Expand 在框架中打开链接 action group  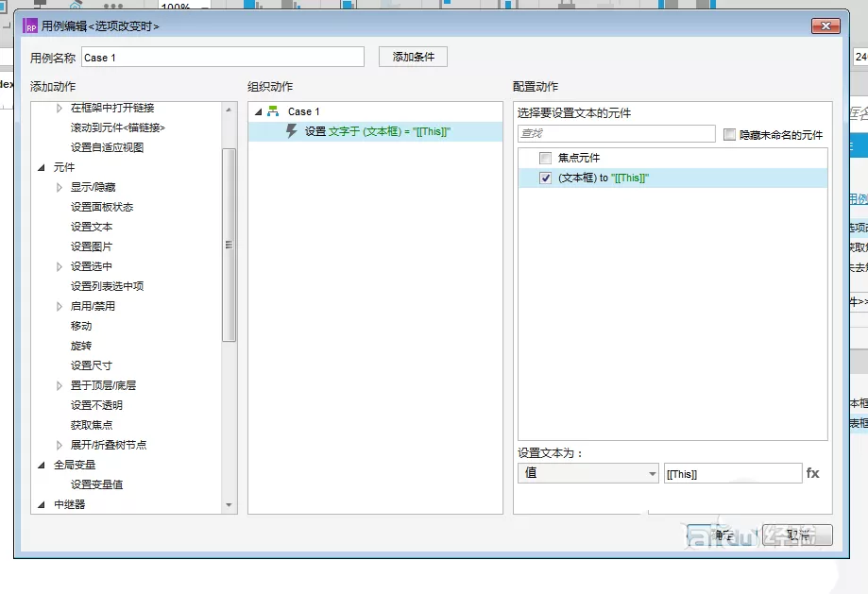click(60, 108)
